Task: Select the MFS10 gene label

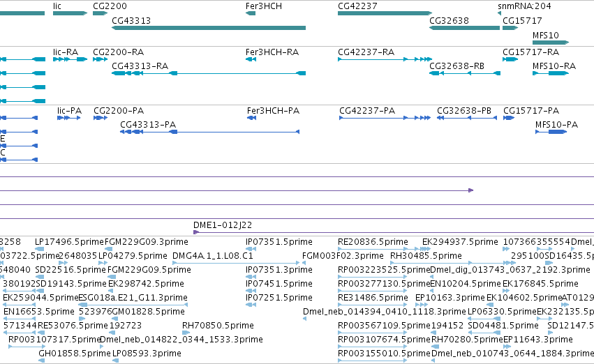Action: pos(546,35)
